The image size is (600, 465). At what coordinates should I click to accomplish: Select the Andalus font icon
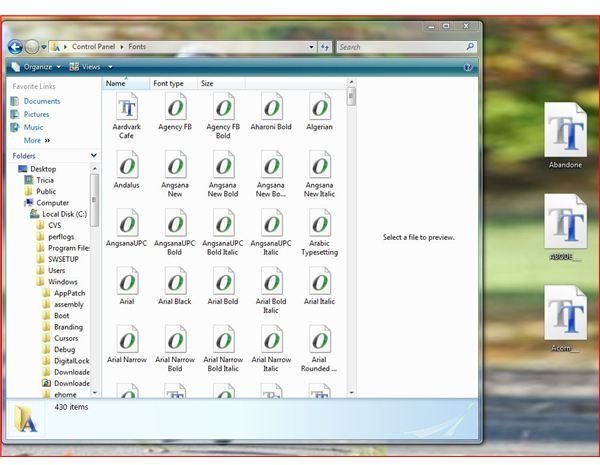coord(127,166)
